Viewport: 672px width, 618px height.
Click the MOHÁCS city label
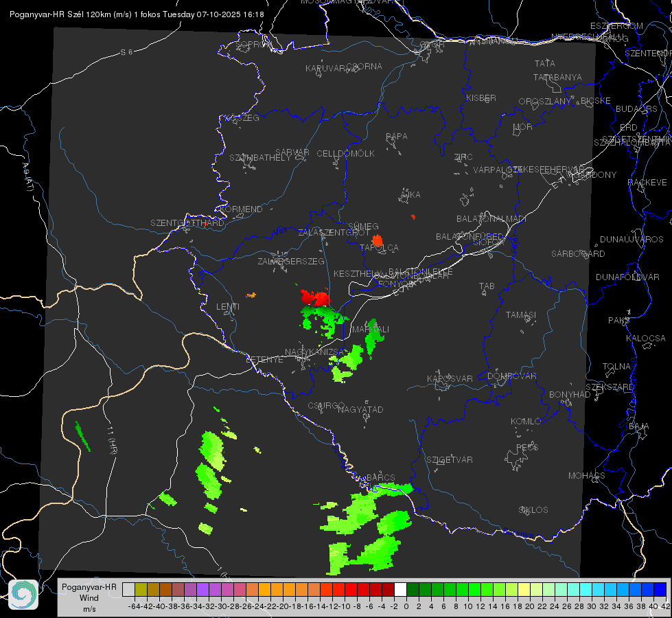pos(587,476)
